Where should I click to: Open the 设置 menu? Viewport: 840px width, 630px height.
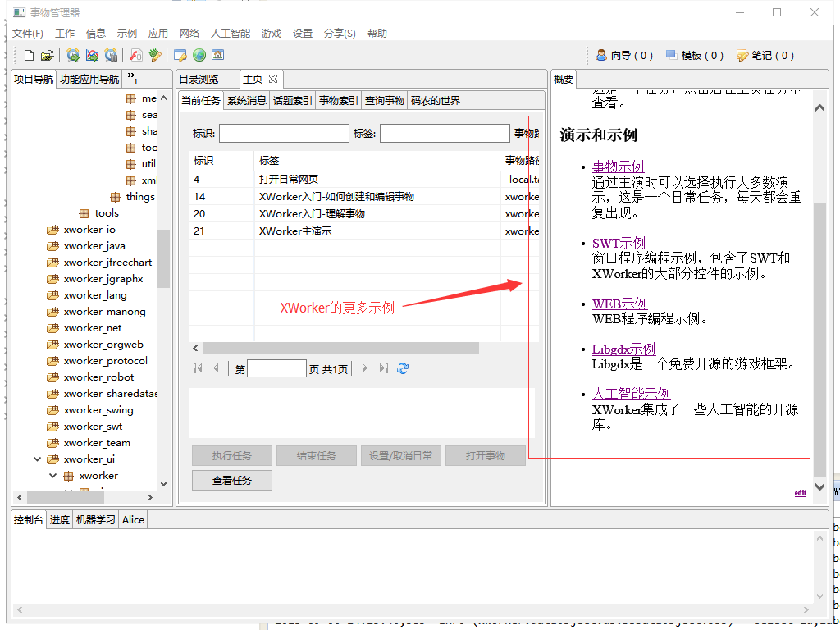click(x=303, y=33)
